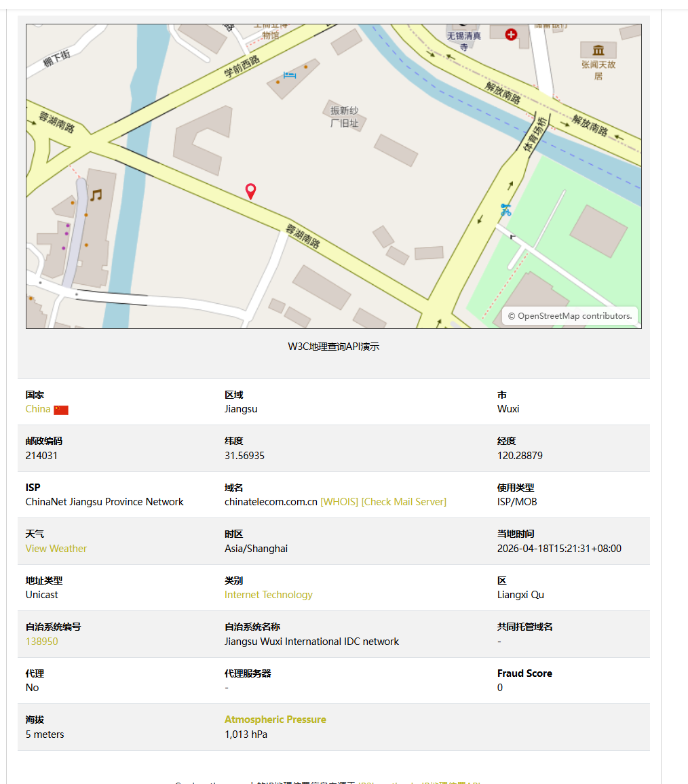
Task: Click the China flag icon
Action: [61, 410]
